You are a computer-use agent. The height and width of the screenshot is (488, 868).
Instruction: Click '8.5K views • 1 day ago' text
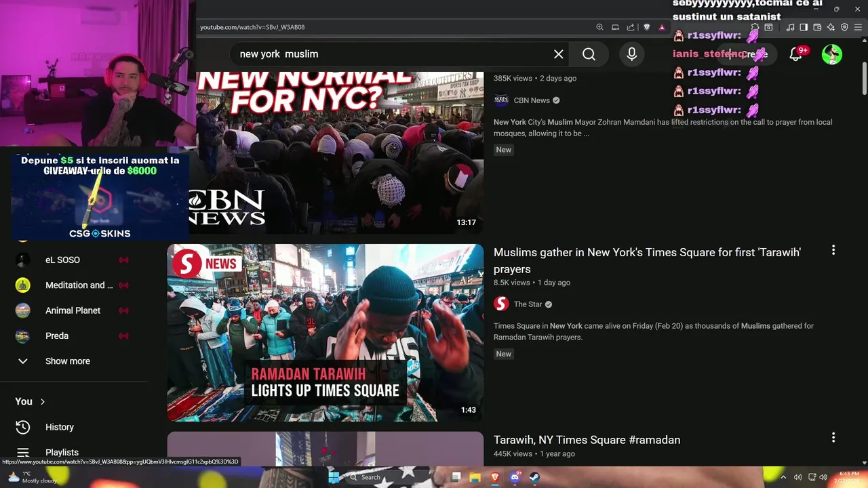point(532,283)
